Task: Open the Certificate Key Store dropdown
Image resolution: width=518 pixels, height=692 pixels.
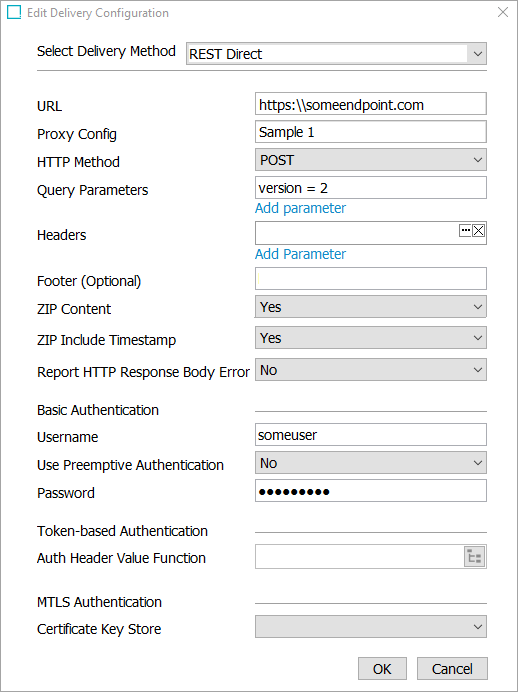Action: pyautogui.click(x=371, y=627)
